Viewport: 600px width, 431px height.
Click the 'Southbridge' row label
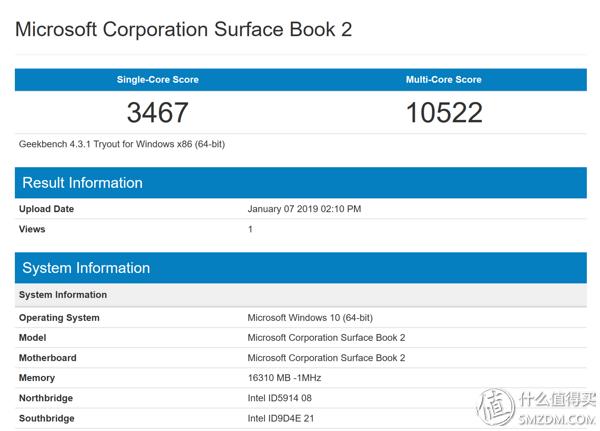click(x=47, y=418)
